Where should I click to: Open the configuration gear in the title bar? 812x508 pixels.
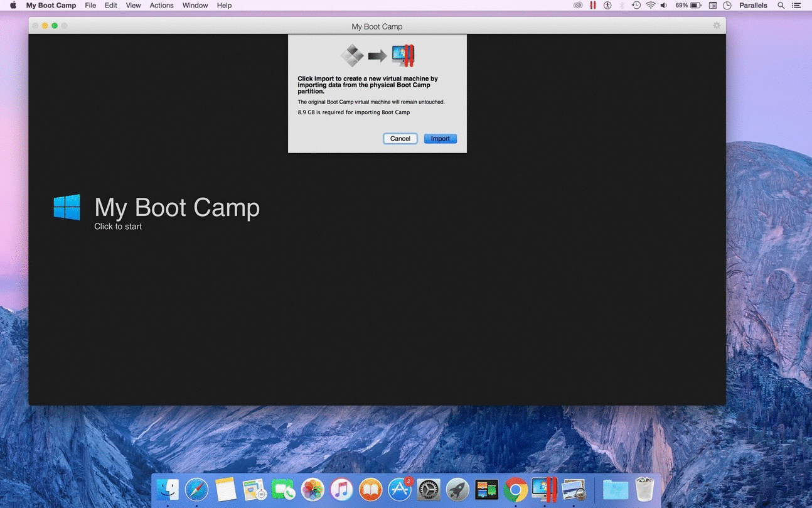point(717,26)
